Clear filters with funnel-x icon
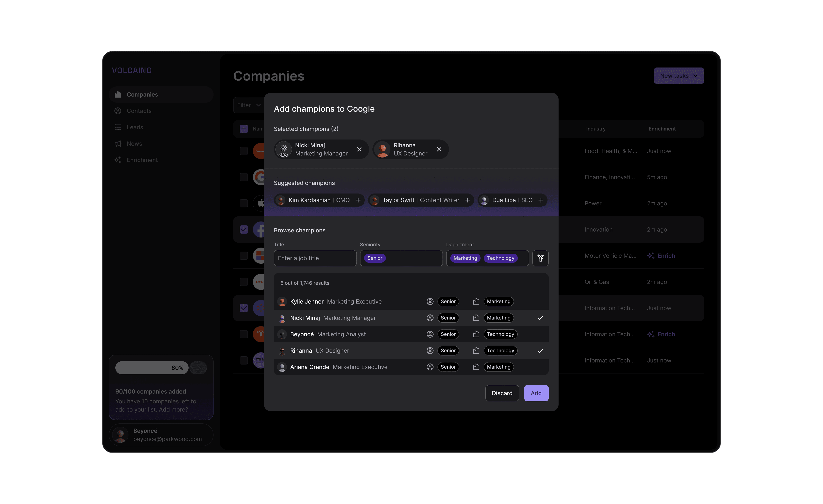This screenshot has width=823, height=504. 540,258
